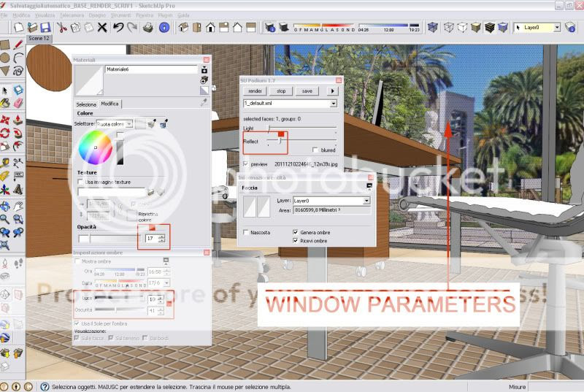584x392 pixels.
Task: Select the Wireframe style cube icon
Action: (x=449, y=27)
